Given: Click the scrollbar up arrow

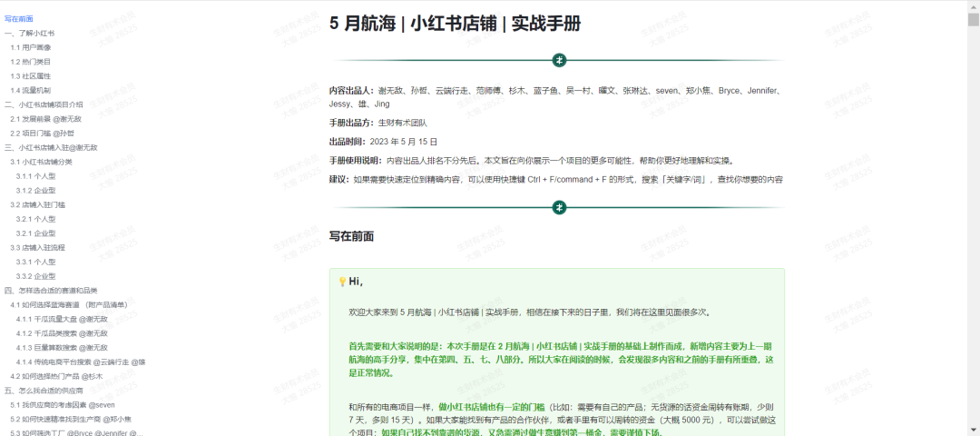Looking at the screenshot, I should (973, 5).
